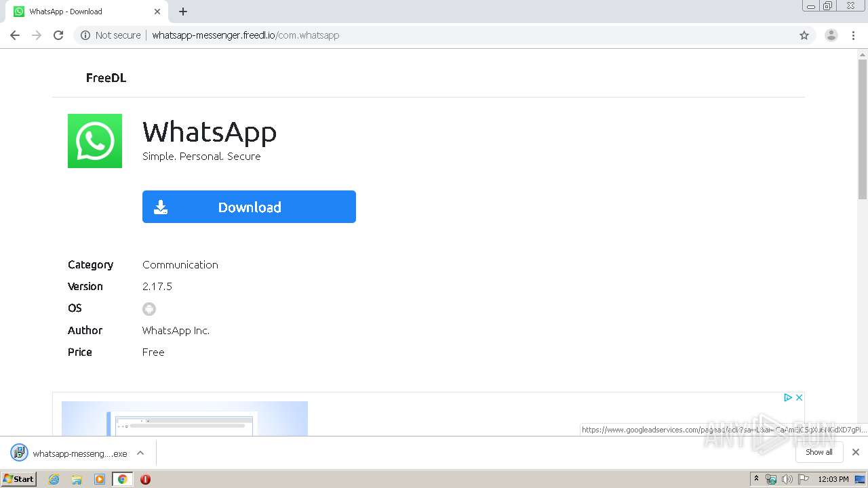The image size is (868, 488).
Task: Close the WhatsApp - Download tab
Action: pos(157,12)
